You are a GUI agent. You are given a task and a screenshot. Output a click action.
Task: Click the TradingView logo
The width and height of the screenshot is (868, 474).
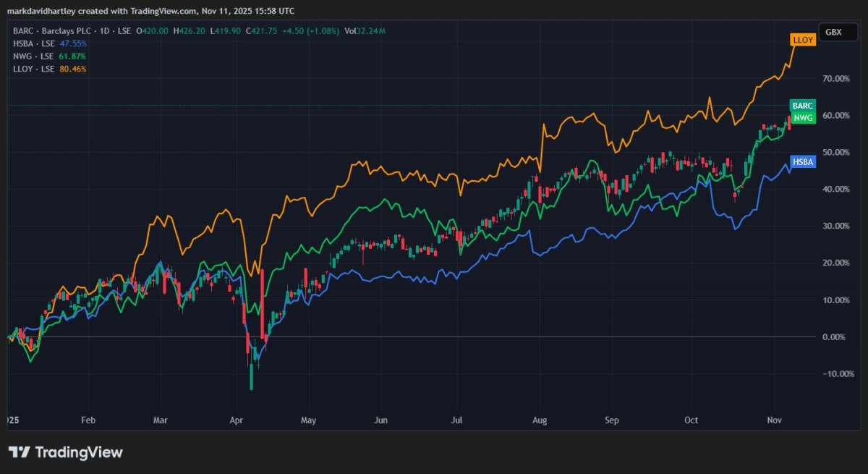tap(66, 452)
